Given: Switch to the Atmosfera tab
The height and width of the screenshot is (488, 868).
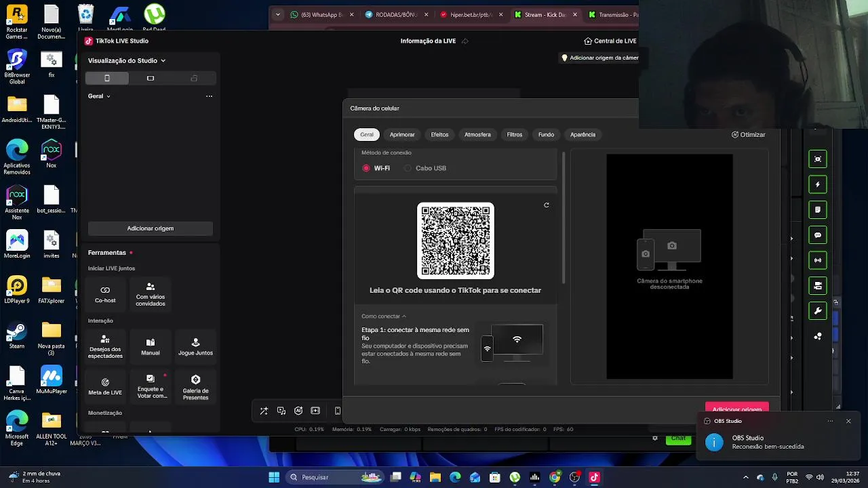Looking at the screenshot, I should [x=477, y=134].
